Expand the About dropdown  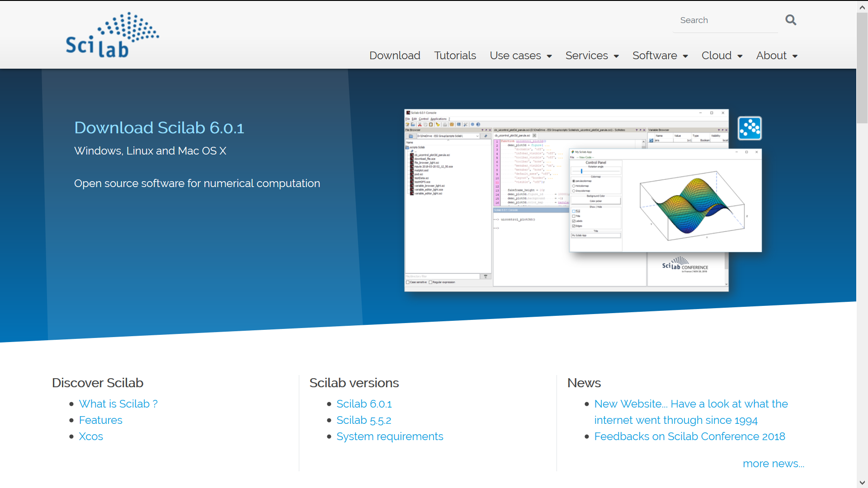coord(777,56)
